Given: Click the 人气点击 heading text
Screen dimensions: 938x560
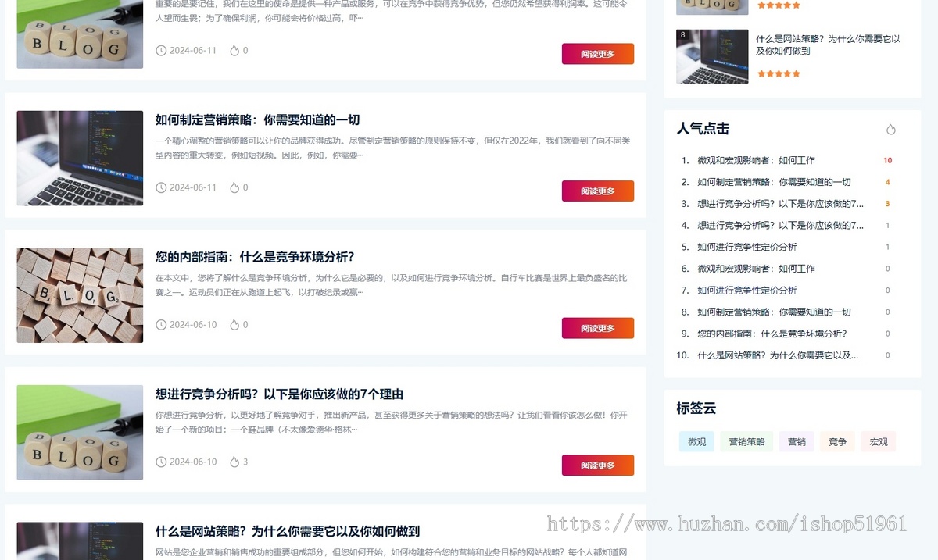Looking at the screenshot, I should [703, 129].
